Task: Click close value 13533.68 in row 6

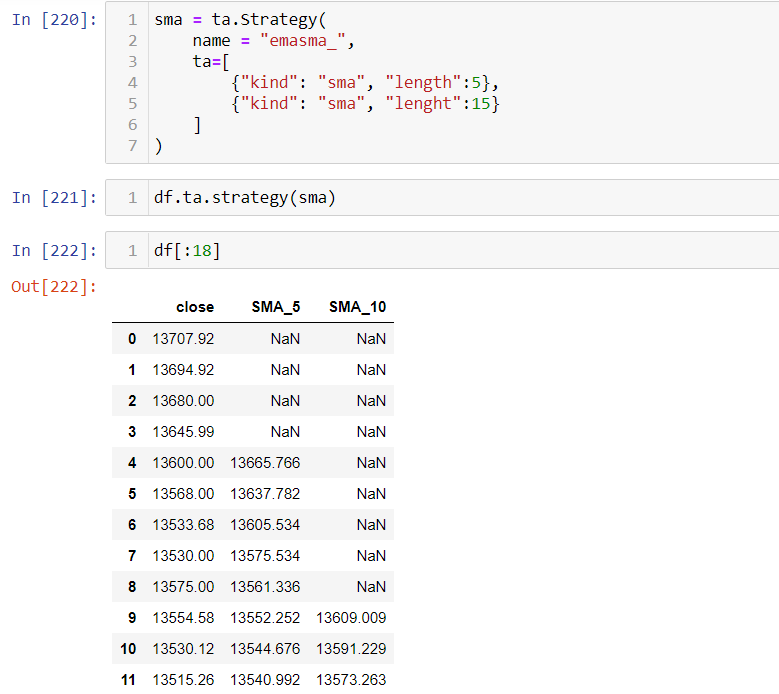Action: pyautogui.click(x=183, y=525)
